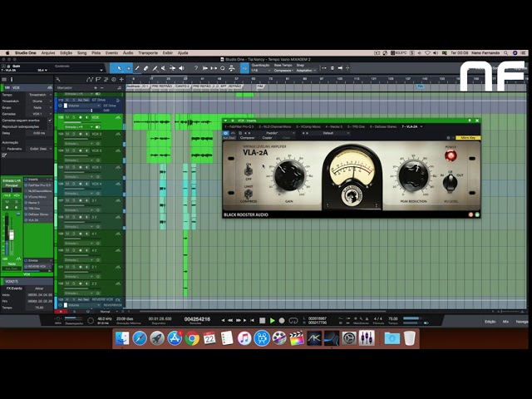Image resolution: width=532 pixels, height=399 pixels.
Task: Open the Edição panel button
Action: [x=490, y=322]
